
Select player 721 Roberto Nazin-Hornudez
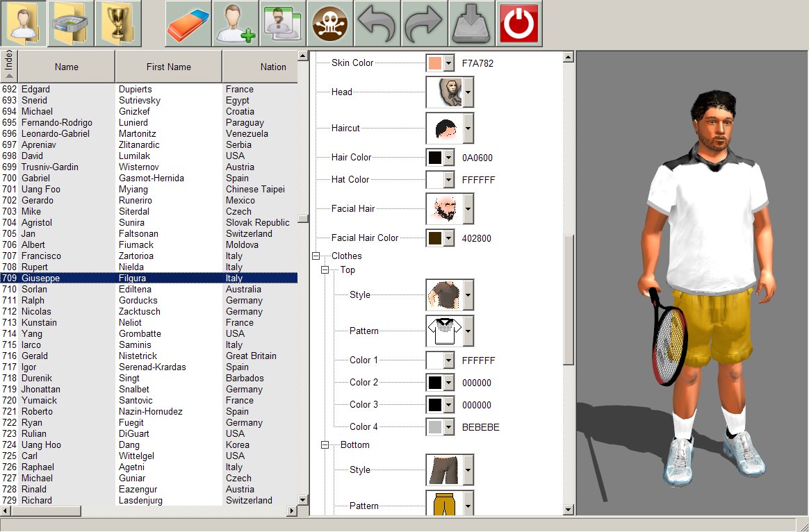click(149, 411)
